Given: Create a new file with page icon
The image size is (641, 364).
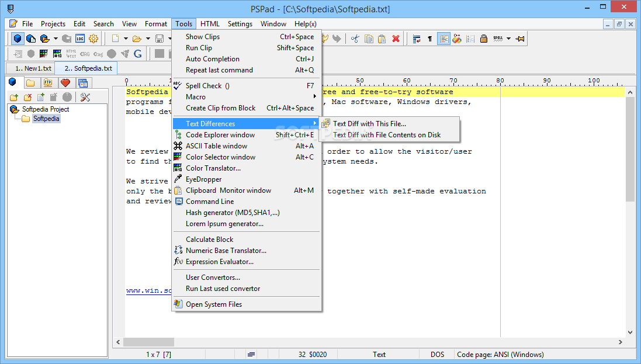Looking at the screenshot, I should point(115,39).
